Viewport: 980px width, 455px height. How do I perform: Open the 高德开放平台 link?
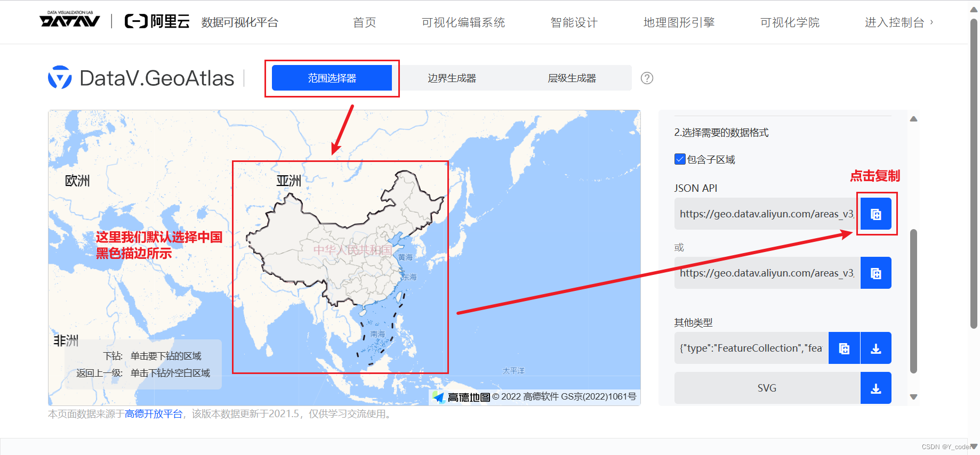click(154, 414)
